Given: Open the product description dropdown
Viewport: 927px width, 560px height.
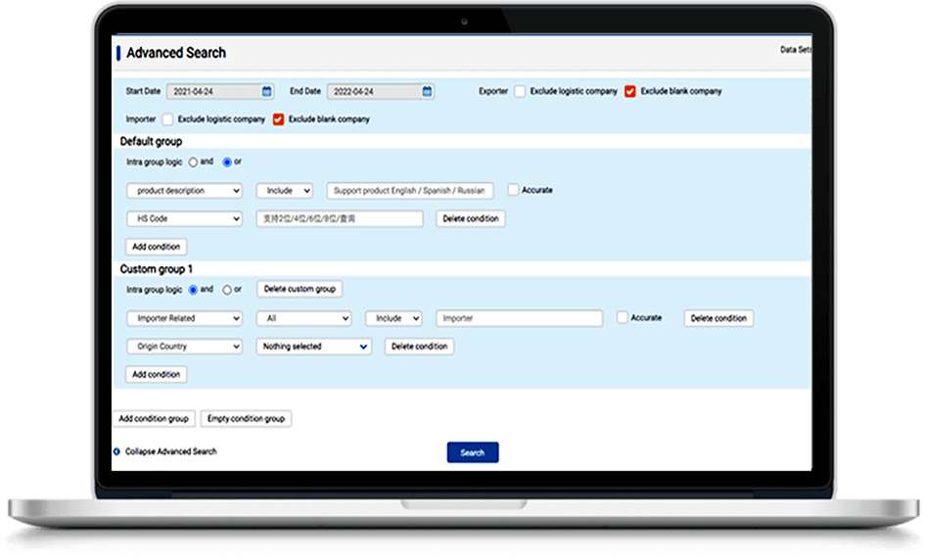Looking at the screenshot, I should [x=184, y=191].
